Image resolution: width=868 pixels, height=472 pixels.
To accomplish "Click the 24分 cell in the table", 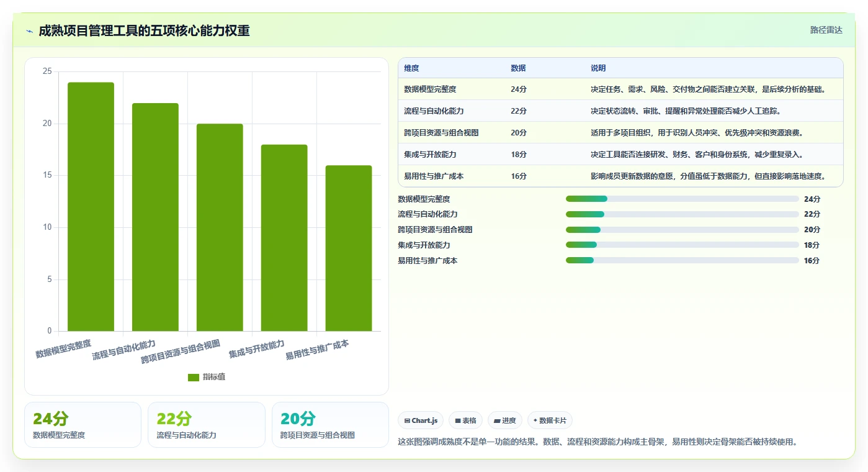I will coord(519,89).
